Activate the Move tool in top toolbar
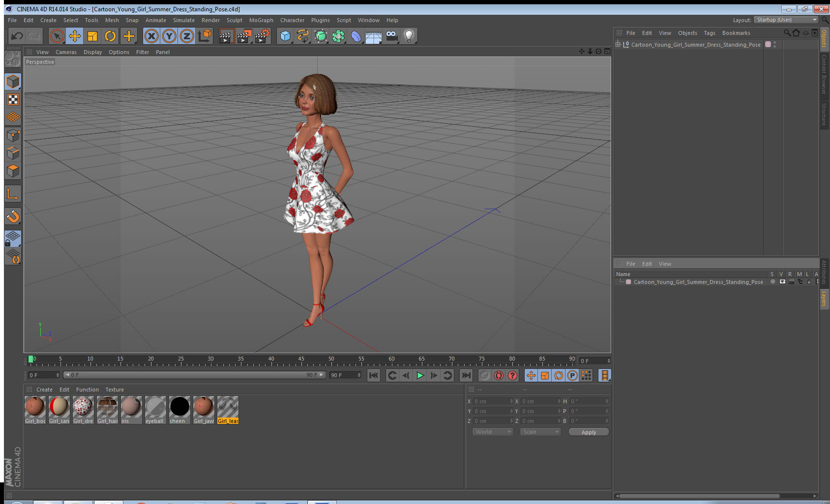 [x=75, y=36]
